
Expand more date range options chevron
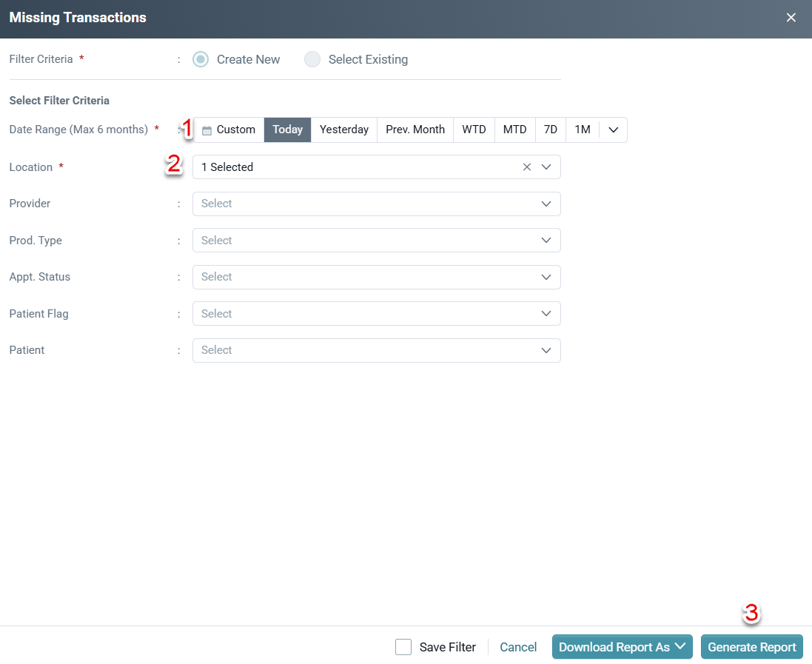coord(613,130)
